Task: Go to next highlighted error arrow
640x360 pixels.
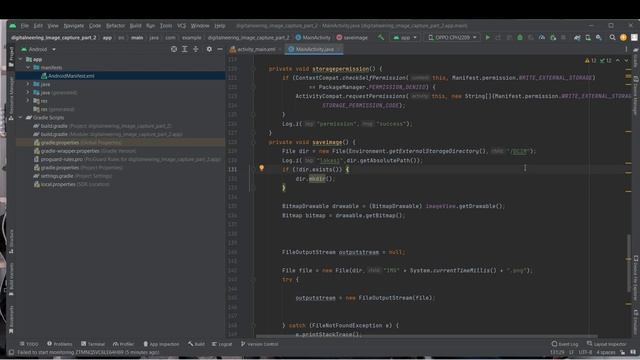Action: 626,60
